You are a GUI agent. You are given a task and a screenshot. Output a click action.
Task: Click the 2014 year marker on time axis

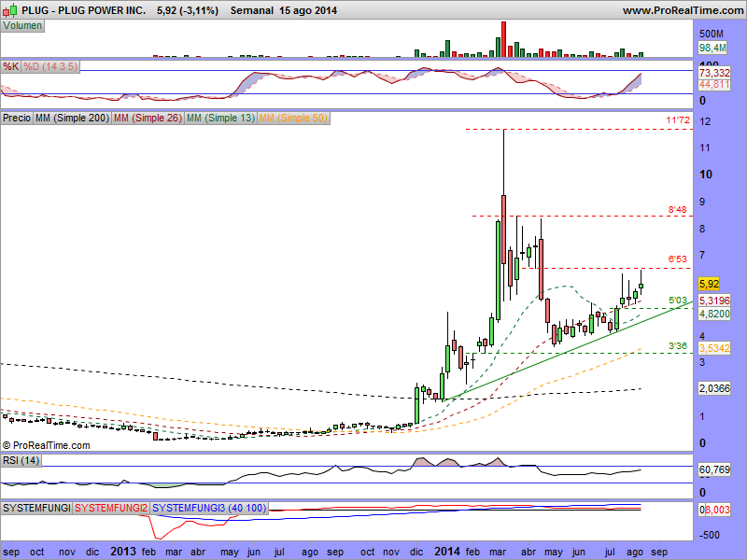(x=447, y=552)
